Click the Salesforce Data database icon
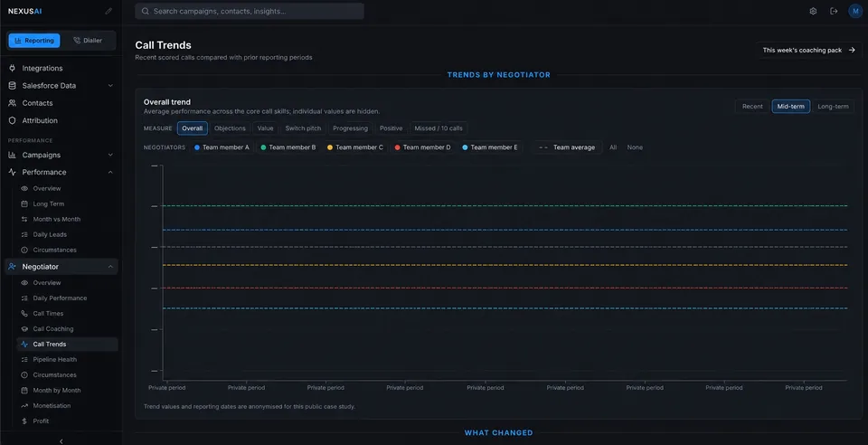868x445 pixels. [12, 86]
